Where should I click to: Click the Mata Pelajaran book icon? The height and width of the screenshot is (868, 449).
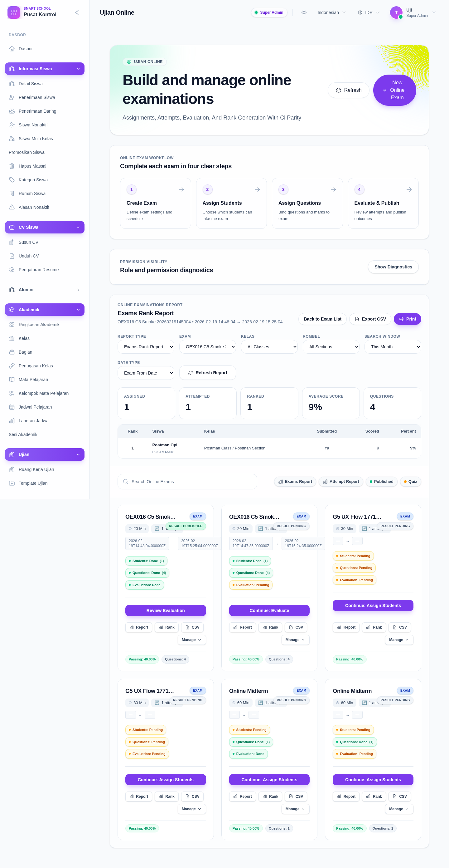(12, 380)
